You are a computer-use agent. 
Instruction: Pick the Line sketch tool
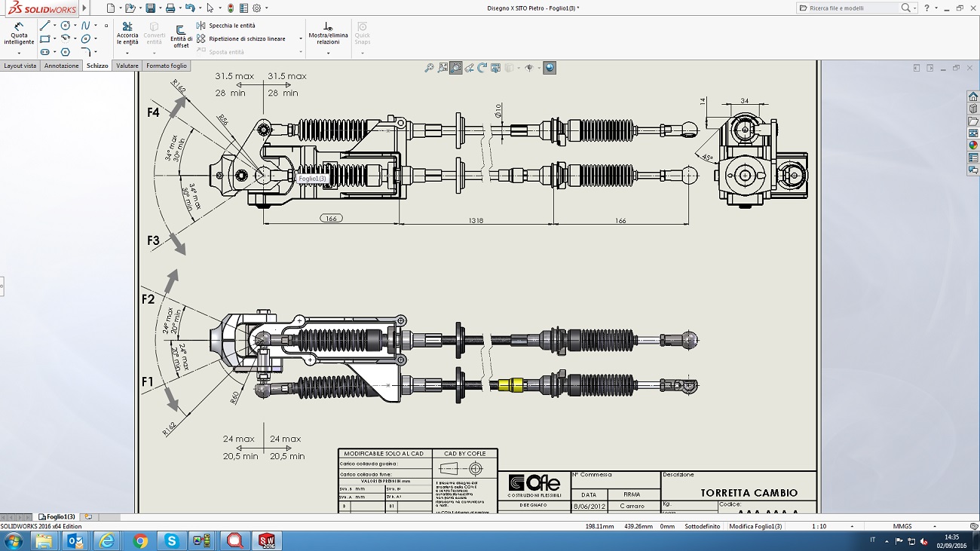tap(45, 26)
